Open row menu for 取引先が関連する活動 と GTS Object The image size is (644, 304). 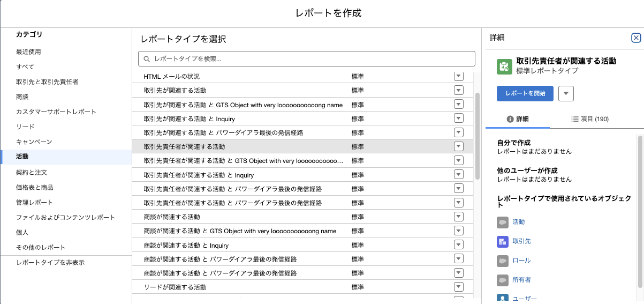pos(458,105)
